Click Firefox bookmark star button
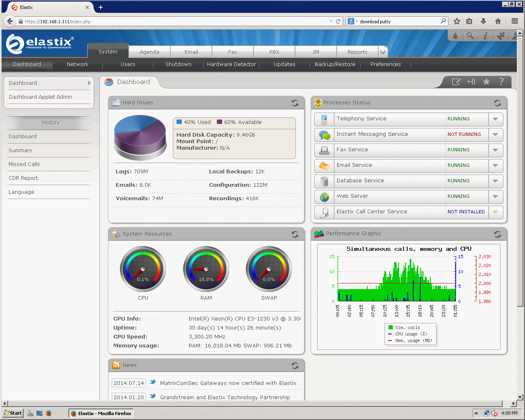The image size is (525, 420). (x=457, y=21)
